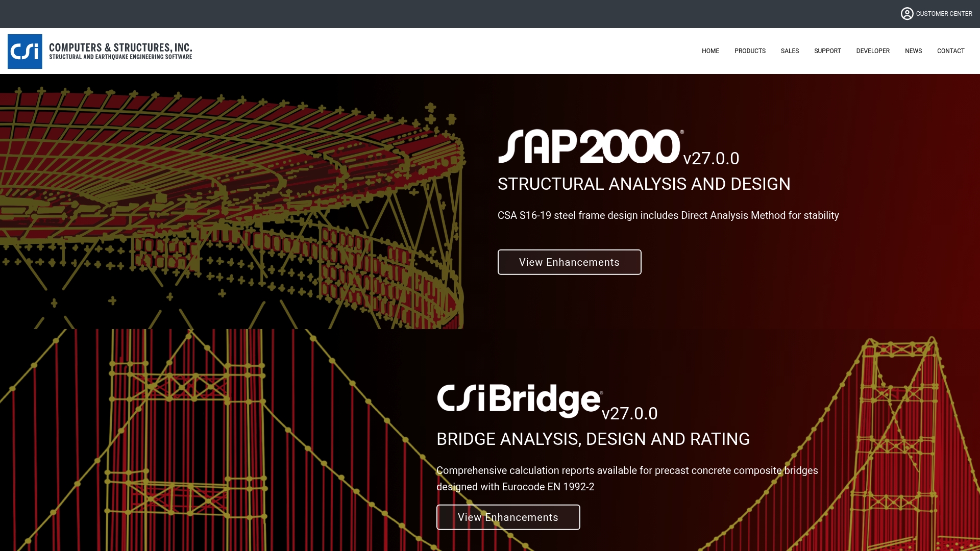Open the SALES page

(790, 51)
